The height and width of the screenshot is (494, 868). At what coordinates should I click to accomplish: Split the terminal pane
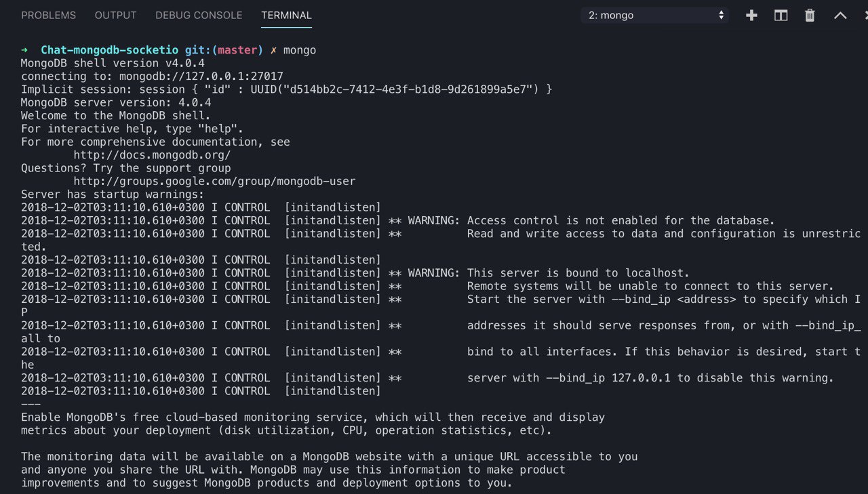click(x=781, y=16)
